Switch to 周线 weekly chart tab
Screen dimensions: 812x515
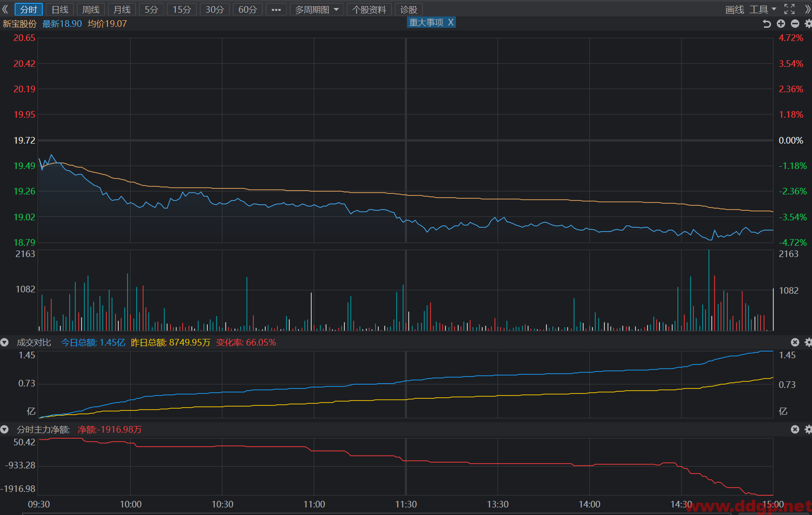click(x=91, y=9)
